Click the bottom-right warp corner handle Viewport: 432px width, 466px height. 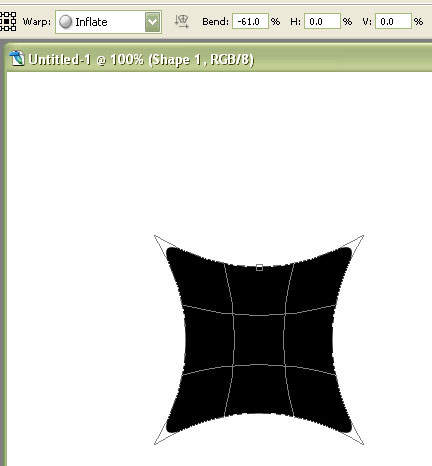(x=362, y=443)
